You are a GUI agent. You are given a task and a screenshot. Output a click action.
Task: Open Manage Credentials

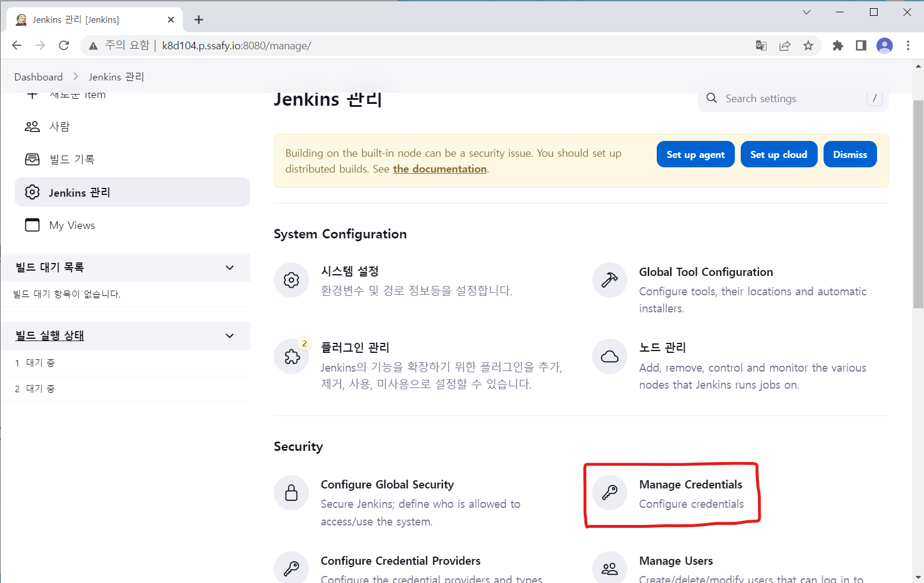pyautogui.click(x=691, y=484)
